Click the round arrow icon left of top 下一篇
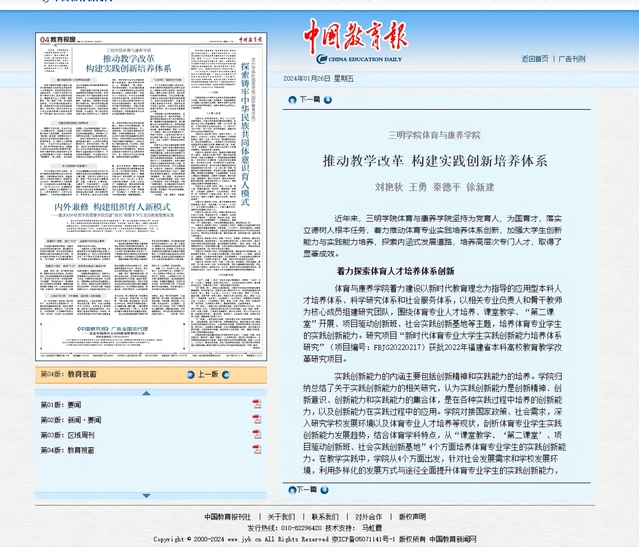This screenshot has height=547, width=639. click(x=292, y=100)
